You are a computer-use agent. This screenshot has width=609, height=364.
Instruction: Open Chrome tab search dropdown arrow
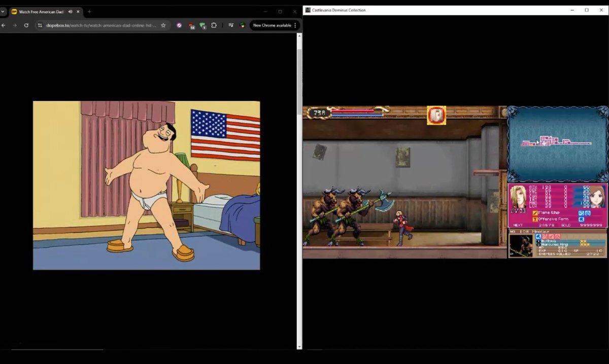[x=3, y=11]
